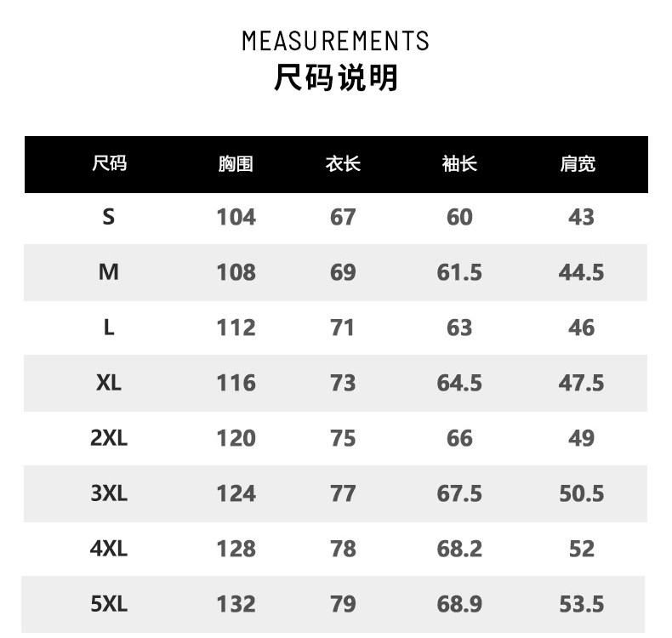Click the 尺码说明 heading
The width and height of the screenshot is (672, 638).
[336, 78]
